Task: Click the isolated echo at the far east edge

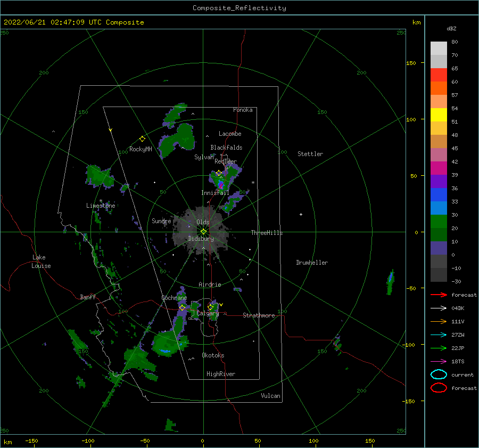Action: click(391, 282)
